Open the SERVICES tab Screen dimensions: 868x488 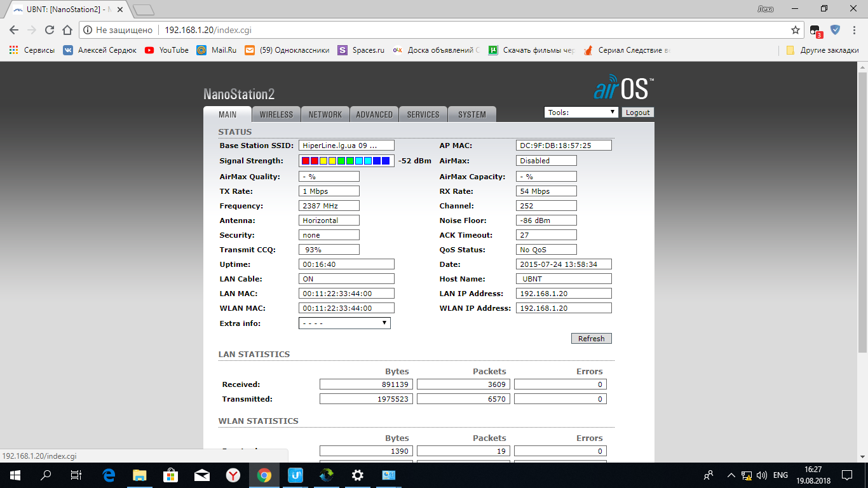click(x=423, y=114)
